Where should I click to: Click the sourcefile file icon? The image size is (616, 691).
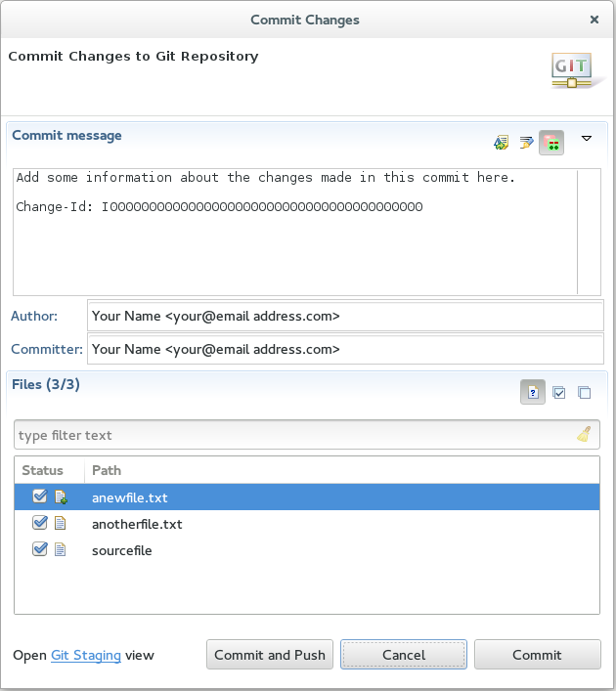pyautogui.click(x=60, y=549)
